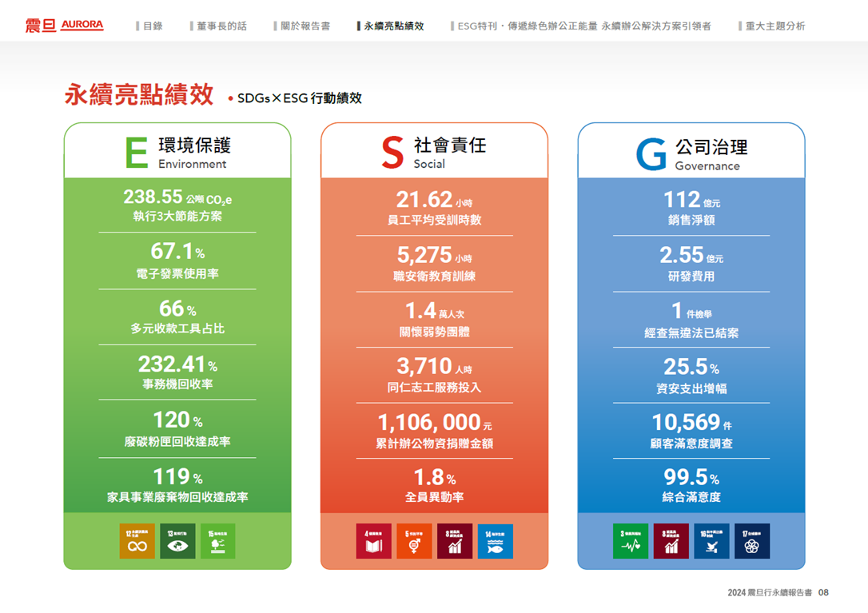The height and width of the screenshot is (613, 868).
Task: Click the 職安衛教育訓練 label
Action: tap(434, 276)
